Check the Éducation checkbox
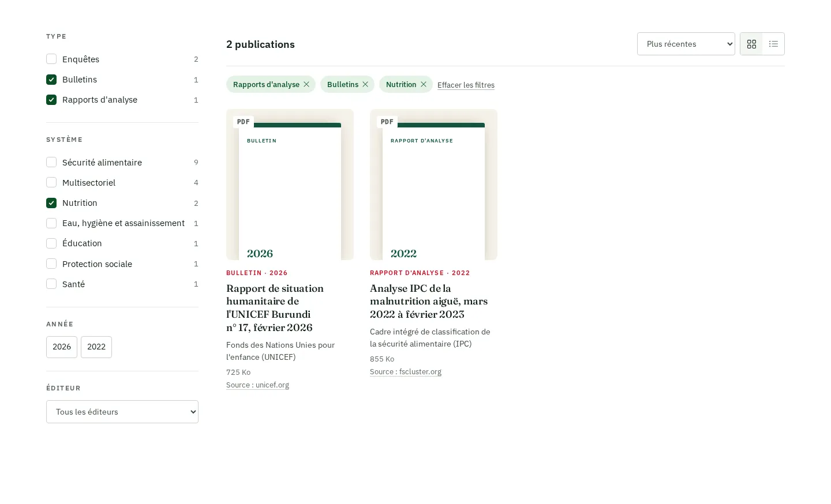This screenshot has width=831, height=504. (51, 243)
